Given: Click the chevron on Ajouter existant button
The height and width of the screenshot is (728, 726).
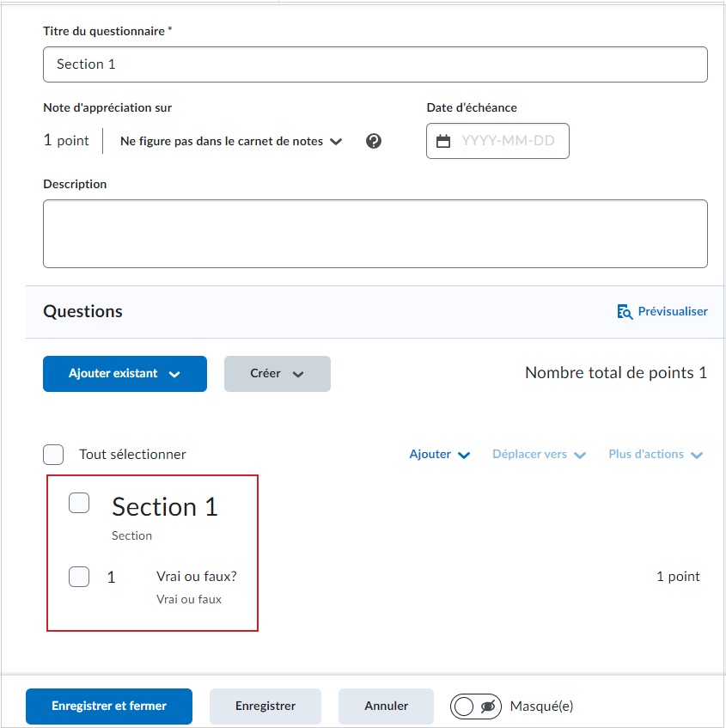Looking at the screenshot, I should coord(174,374).
